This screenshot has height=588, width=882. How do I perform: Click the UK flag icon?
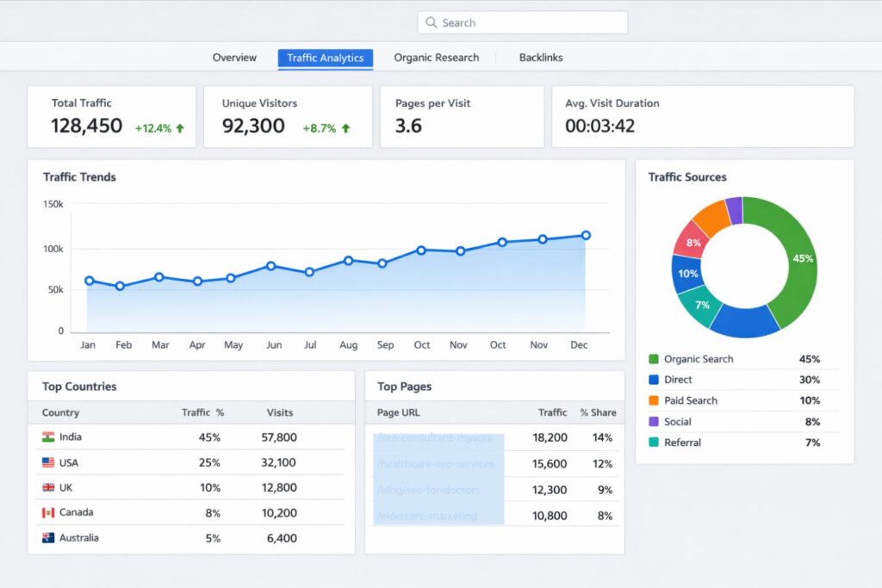coord(48,487)
